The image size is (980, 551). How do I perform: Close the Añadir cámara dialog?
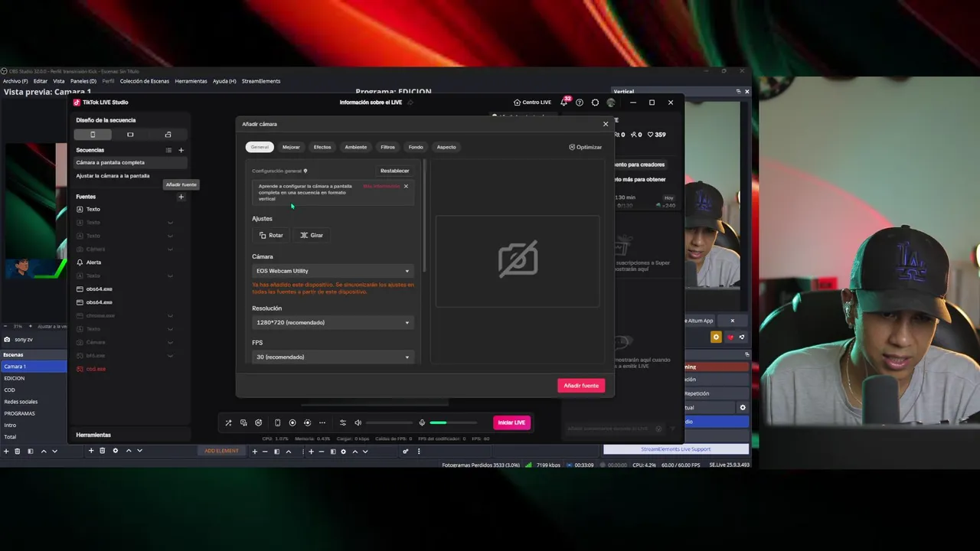pyautogui.click(x=606, y=124)
